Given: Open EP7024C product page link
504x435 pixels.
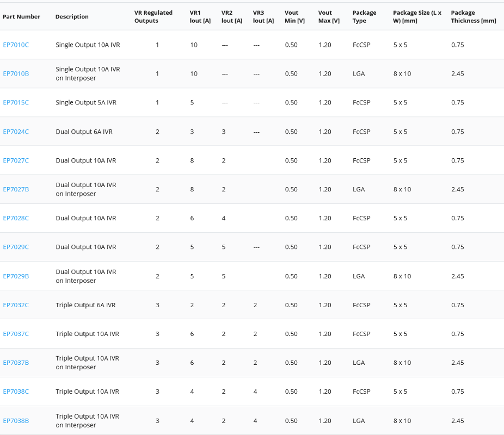Looking at the screenshot, I should click(16, 132).
